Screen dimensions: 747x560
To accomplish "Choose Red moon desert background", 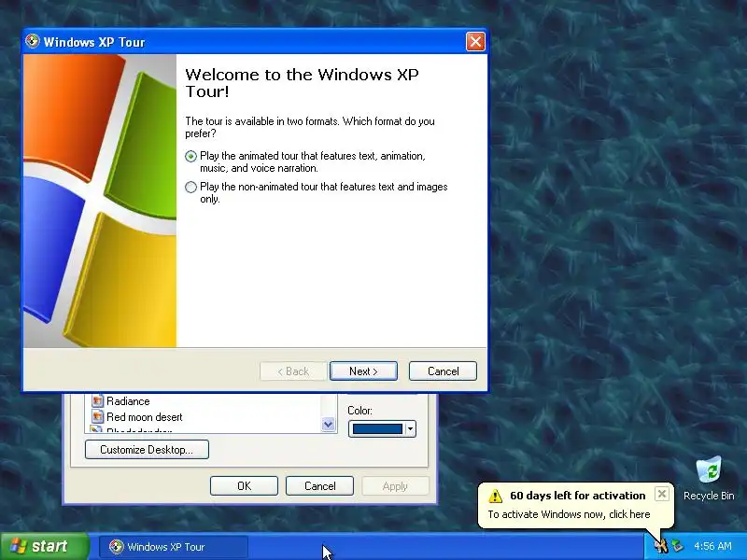I will [145, 417].
